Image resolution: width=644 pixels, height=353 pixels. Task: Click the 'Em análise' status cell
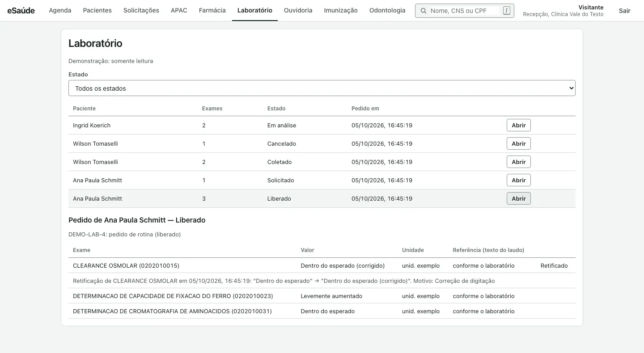click(x=282, y=125)
